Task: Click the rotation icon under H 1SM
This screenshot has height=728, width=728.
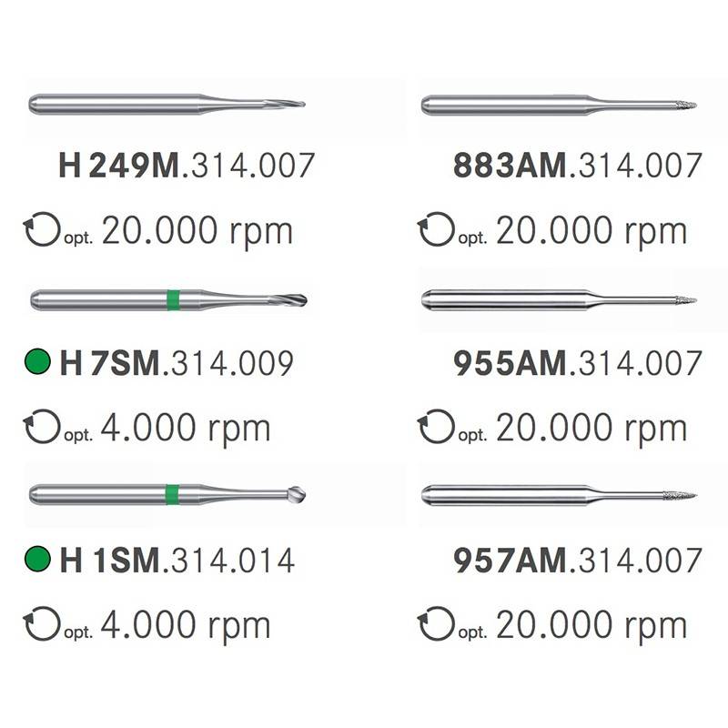Action: pyautogui.click(x=41, y=624)
